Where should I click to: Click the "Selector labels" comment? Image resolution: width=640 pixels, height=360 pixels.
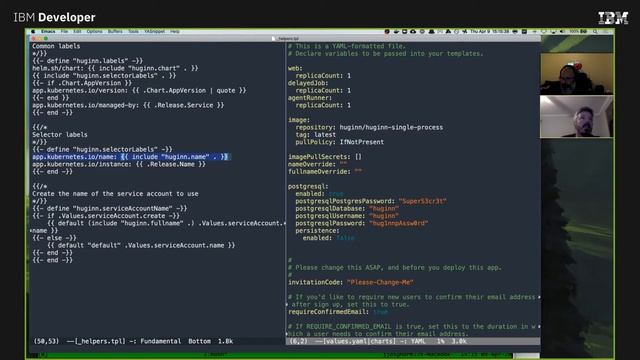tap(60, 135)
